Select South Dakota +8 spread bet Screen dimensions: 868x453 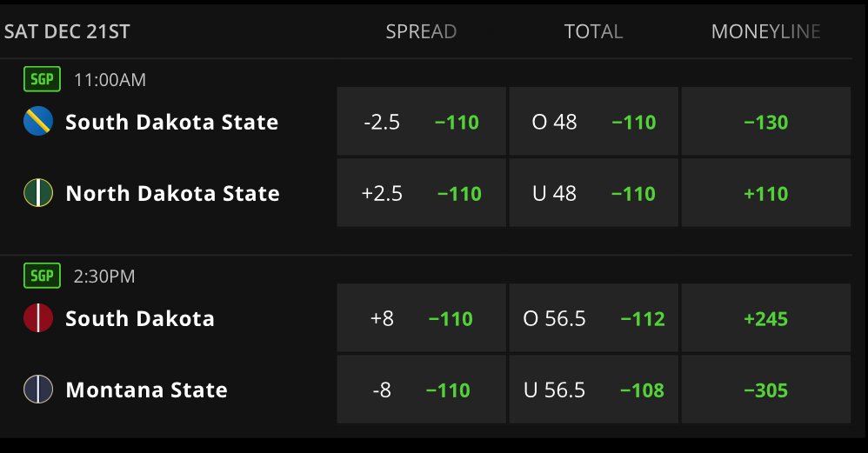pyautogui.click(x=421, y=318)
